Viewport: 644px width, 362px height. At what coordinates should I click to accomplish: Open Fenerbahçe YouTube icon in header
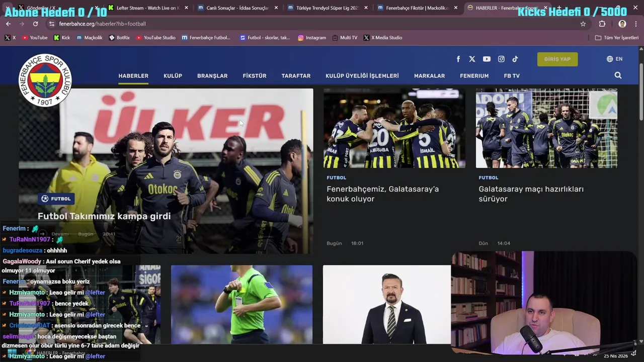[487, 59]
